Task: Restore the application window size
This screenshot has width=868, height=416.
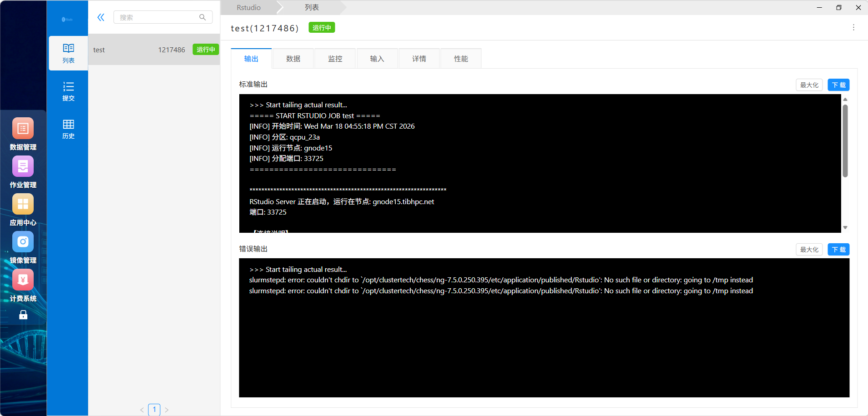Action: 839,7
